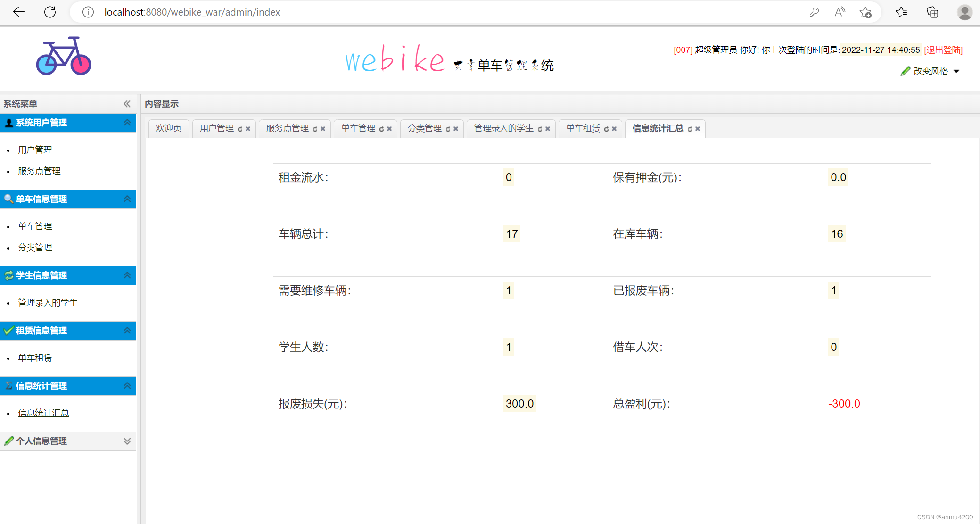Image resolution: width=980 pixels, height=524 pixels.
Task: Click the refresh icon on 单车租赁 tab
Action: click(x=606, y=129)
